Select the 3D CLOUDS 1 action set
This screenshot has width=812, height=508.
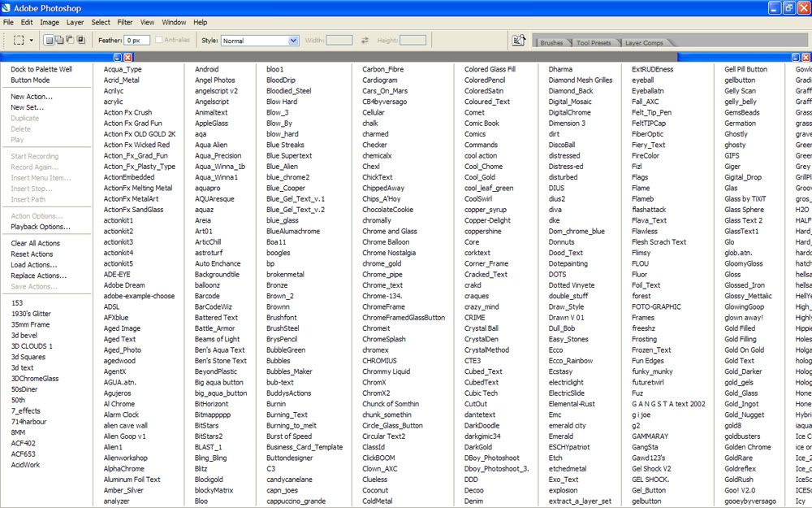[32, 345]
